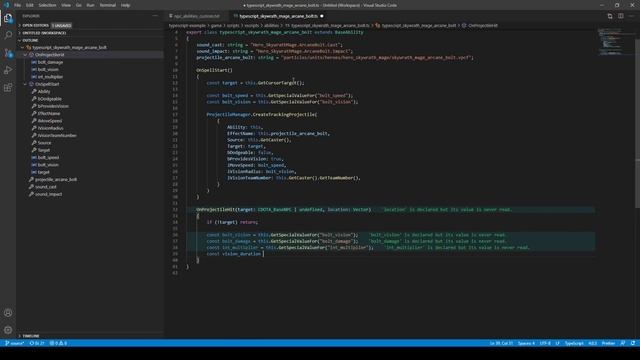Click the 'game' breadcrumb segment
The image size is (640, 360).
coord(216,25)
